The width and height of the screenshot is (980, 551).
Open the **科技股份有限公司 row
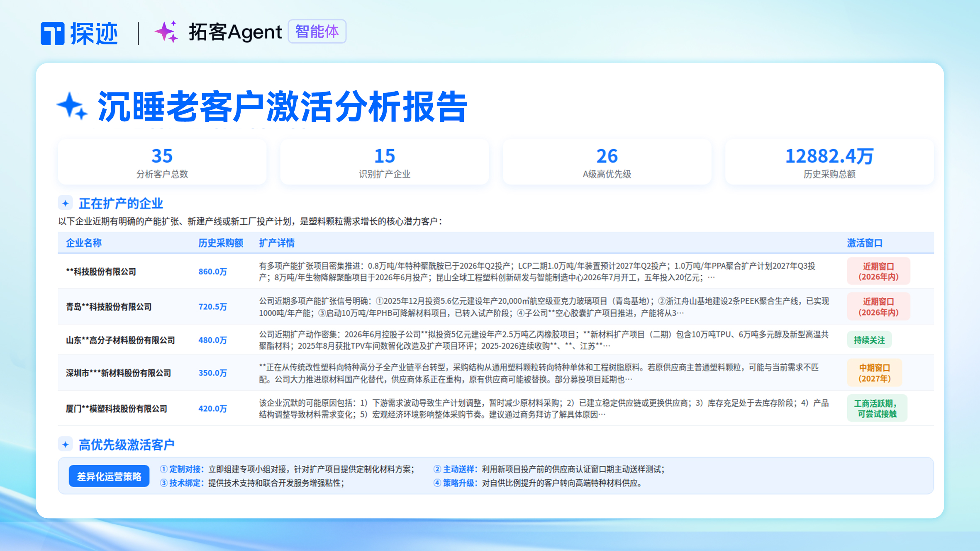pos(496,271)
